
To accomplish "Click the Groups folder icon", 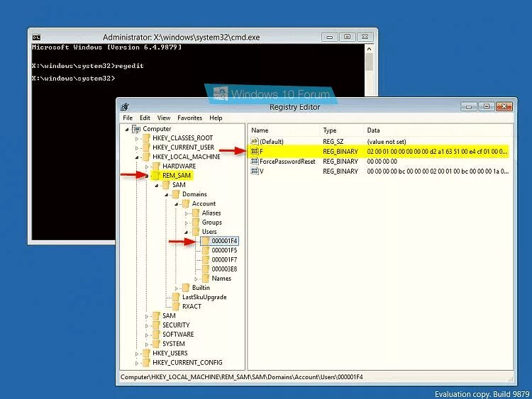I will (196, 223).
